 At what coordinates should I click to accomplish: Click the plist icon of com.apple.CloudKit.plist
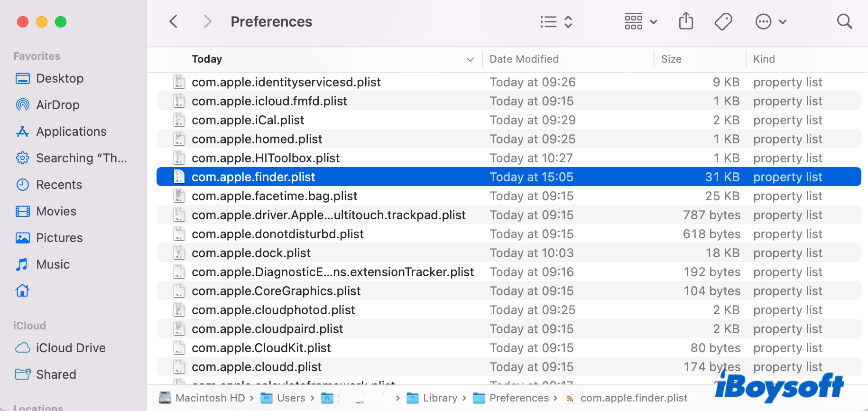pos(179,348)
